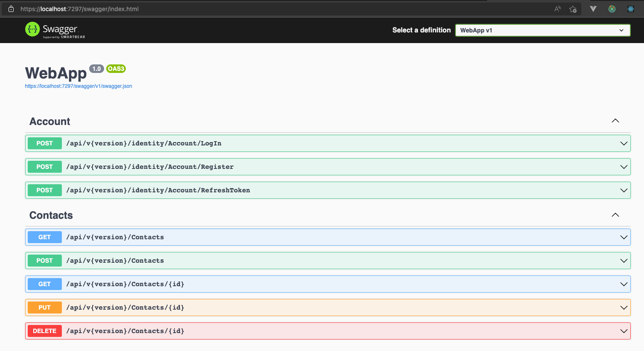Expand the DELETE Contacts/{id} endpoint arrow
The height and width of the screenshot is (351, 644).
pyautogui.click(x=624, y=331)
